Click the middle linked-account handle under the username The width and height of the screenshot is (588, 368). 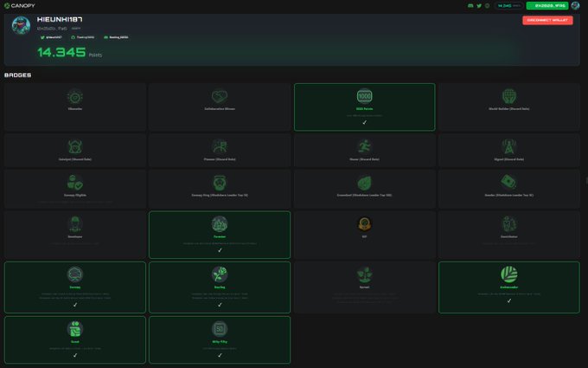click(83, 37)
